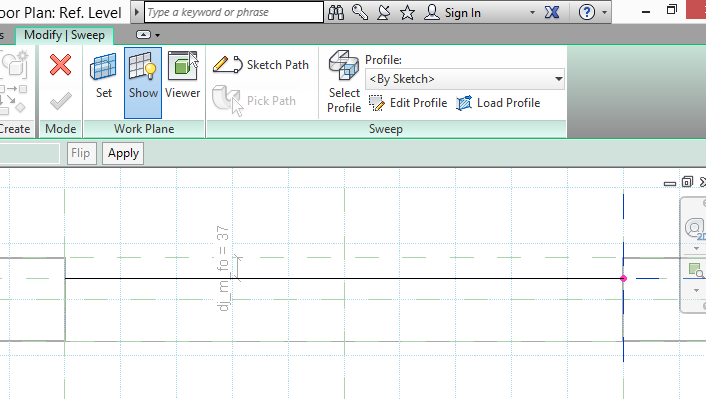Minimize the drawing view window
The height and width of the screenshot is (399, 706).
tap(670, 183)
